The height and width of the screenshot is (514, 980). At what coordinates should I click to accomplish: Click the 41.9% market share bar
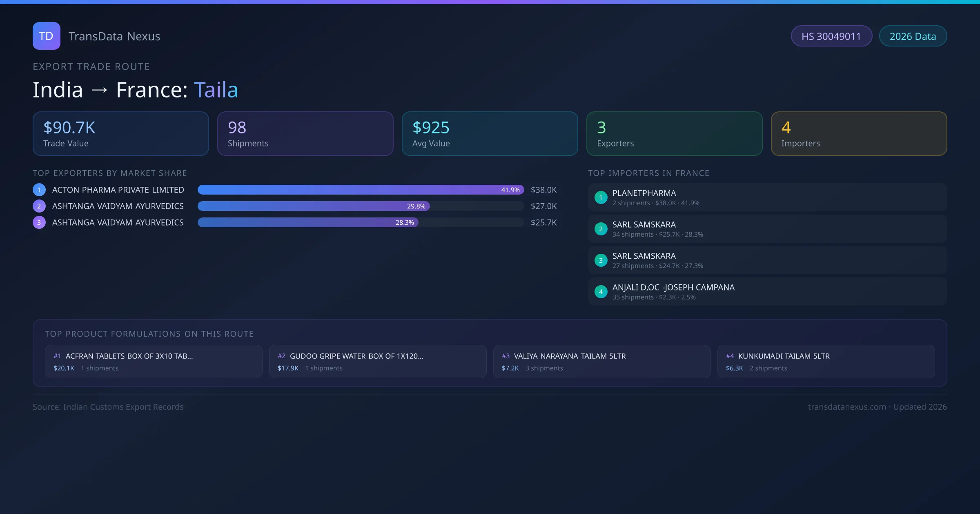pos(360,190)
